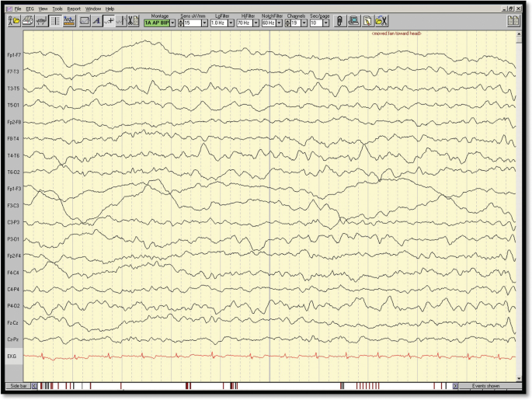Viewport: 532px width, 400px height.
Task: Click the Sens uV/mm stepper arrows
Action: [181, 23]
